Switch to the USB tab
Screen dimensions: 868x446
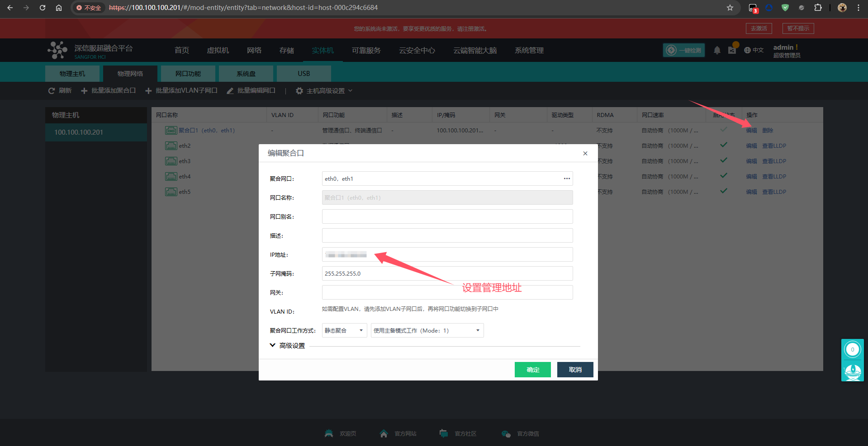tap(304, 74)
